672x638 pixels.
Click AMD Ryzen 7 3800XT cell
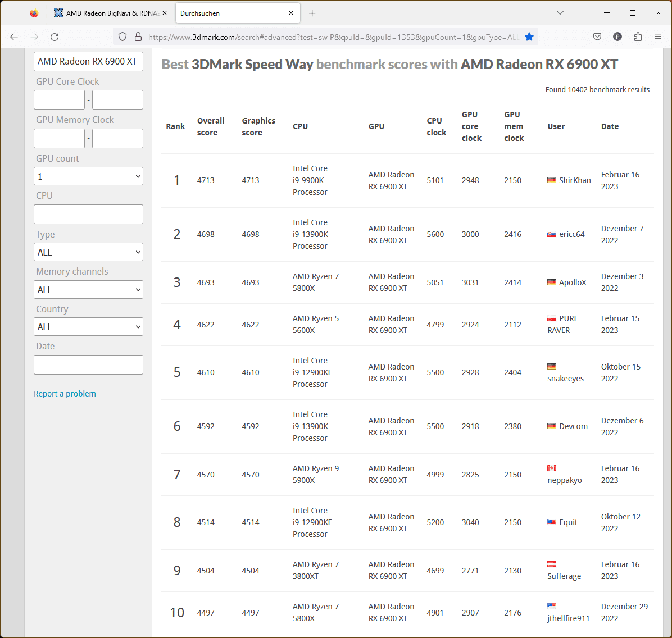click(315, 570)
